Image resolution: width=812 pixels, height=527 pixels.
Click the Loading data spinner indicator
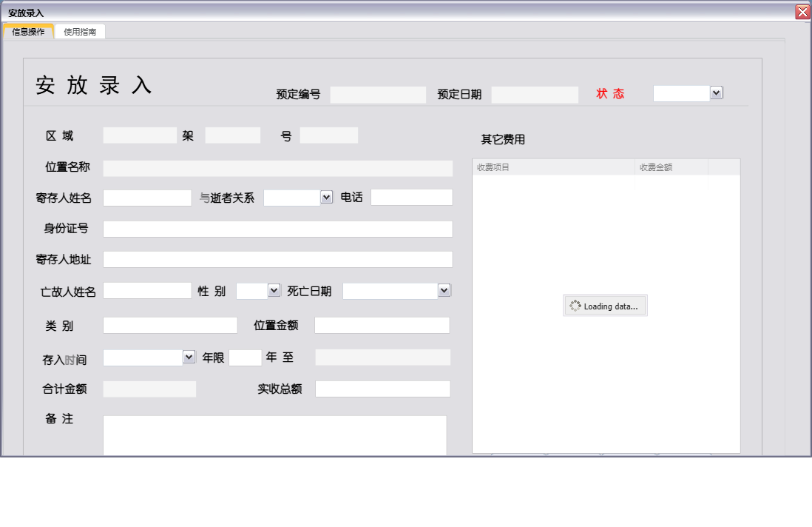pyautogui.click(x=605, y=305)
